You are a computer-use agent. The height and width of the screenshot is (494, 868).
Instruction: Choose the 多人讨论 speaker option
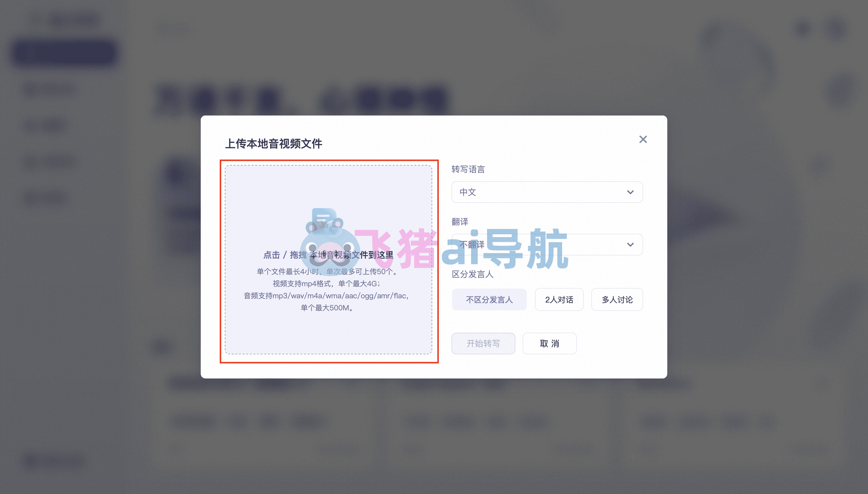(x=617, y=299)
